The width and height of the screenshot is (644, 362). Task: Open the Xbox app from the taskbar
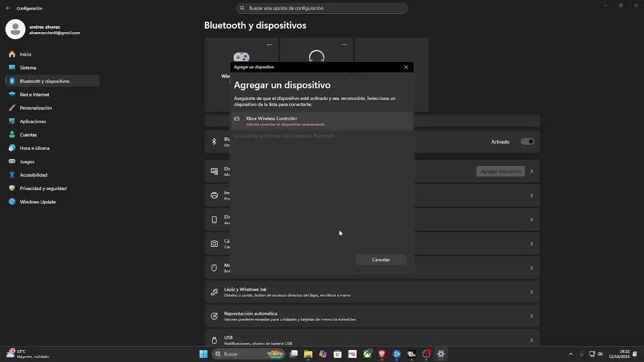pyautogui.click(x=367, y=354)
